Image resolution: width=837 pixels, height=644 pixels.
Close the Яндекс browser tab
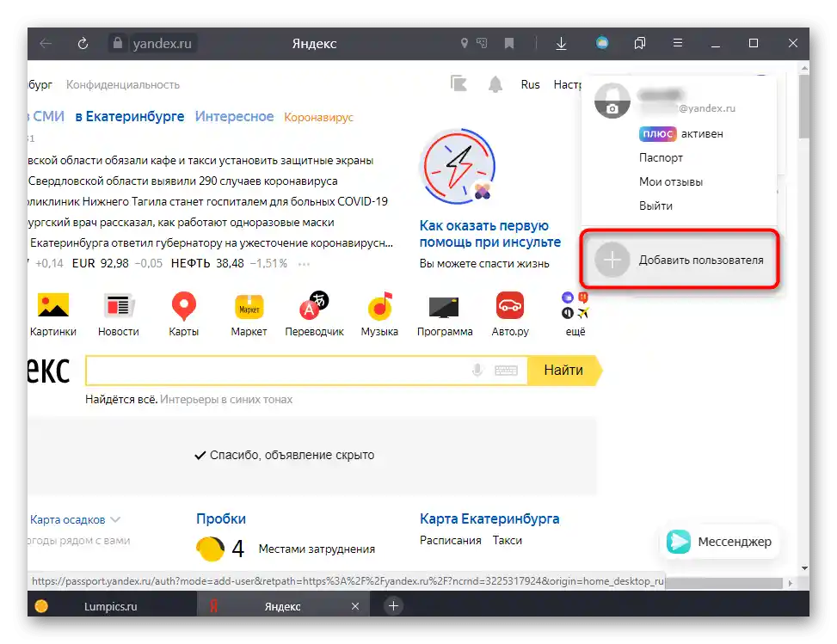coord(355,606)
